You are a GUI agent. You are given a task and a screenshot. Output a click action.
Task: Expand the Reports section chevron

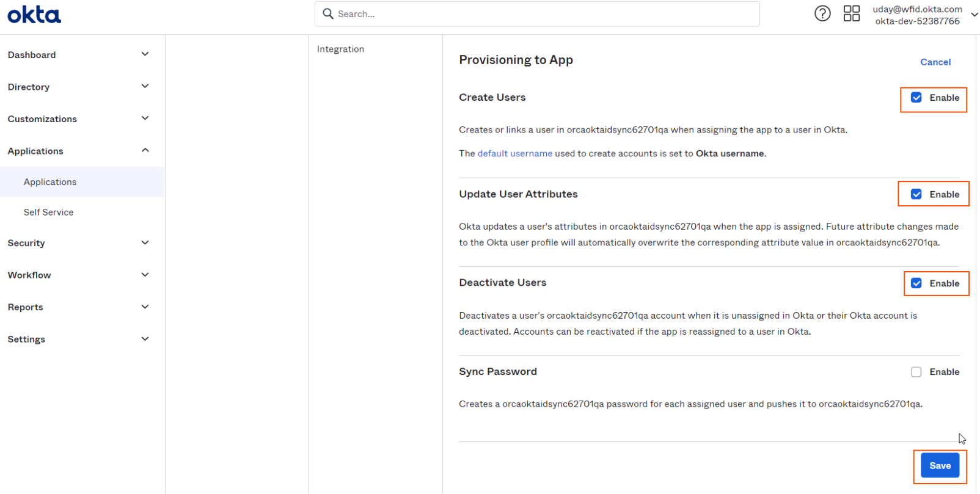[145, 307]
